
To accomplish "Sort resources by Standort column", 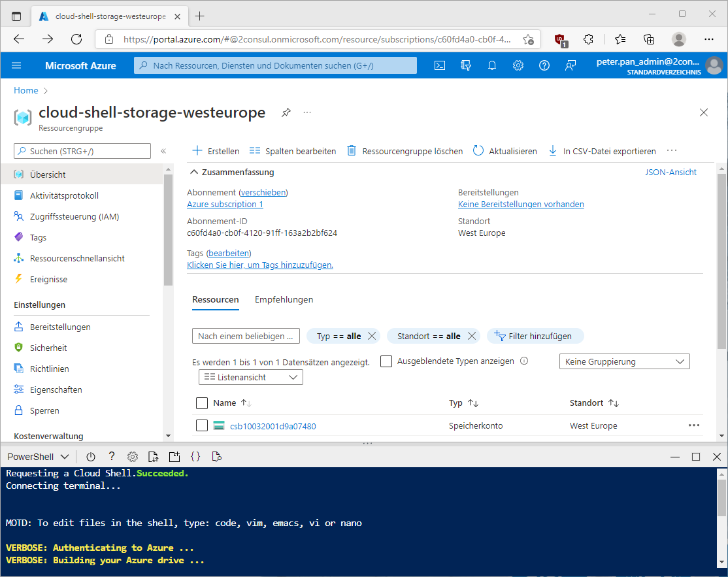I will coord(594,403).
